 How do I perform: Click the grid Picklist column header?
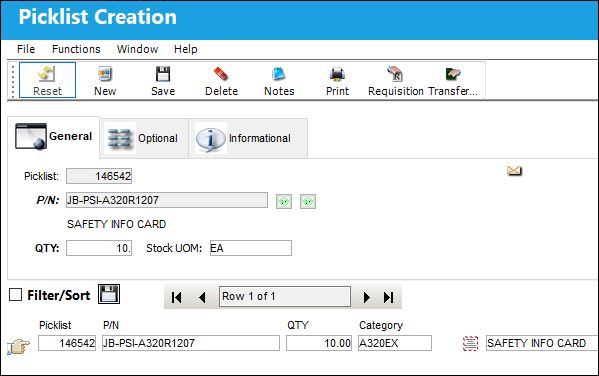point(55,325)
